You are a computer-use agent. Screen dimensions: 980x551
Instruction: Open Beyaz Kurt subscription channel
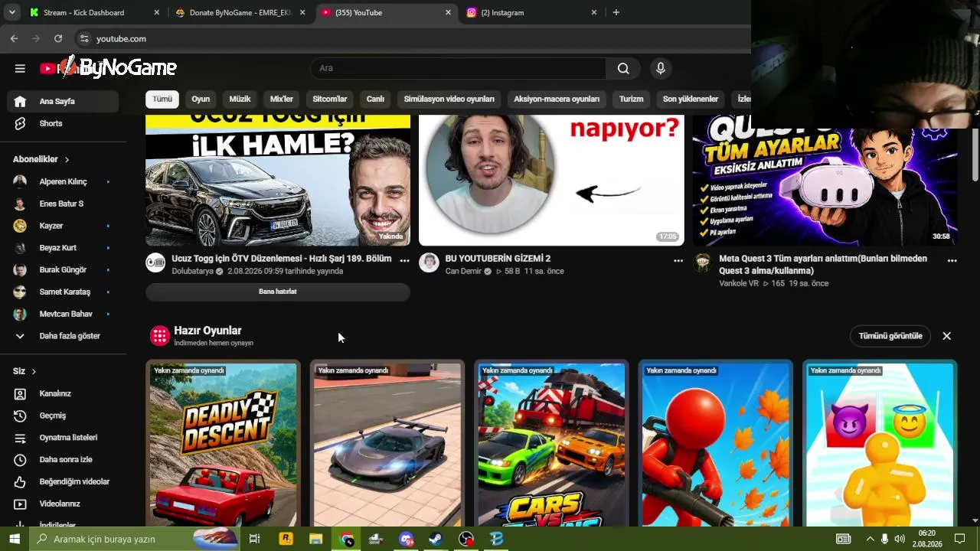[x=63, y=248]
